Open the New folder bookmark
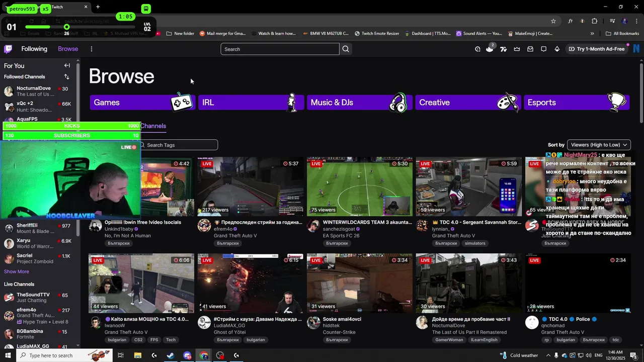 tap(180, 34)
